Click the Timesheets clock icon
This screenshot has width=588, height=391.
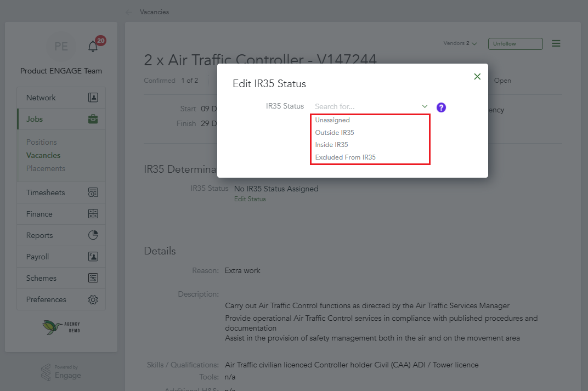93,192
